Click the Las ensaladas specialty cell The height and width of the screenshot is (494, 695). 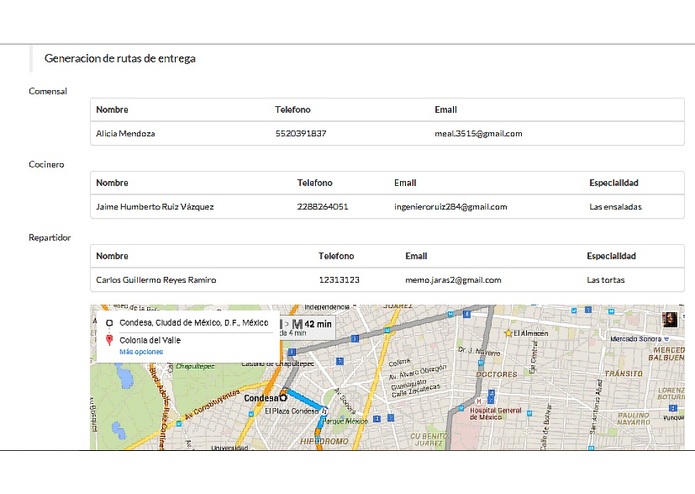[615, 207]
